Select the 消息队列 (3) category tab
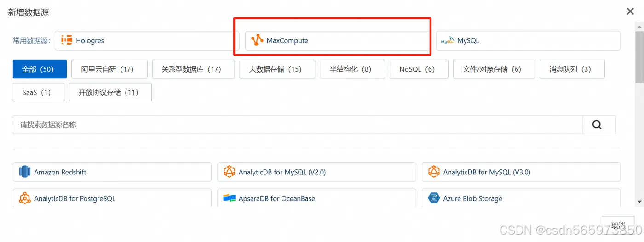Screen dimensions: 644x242 (572, 69)
